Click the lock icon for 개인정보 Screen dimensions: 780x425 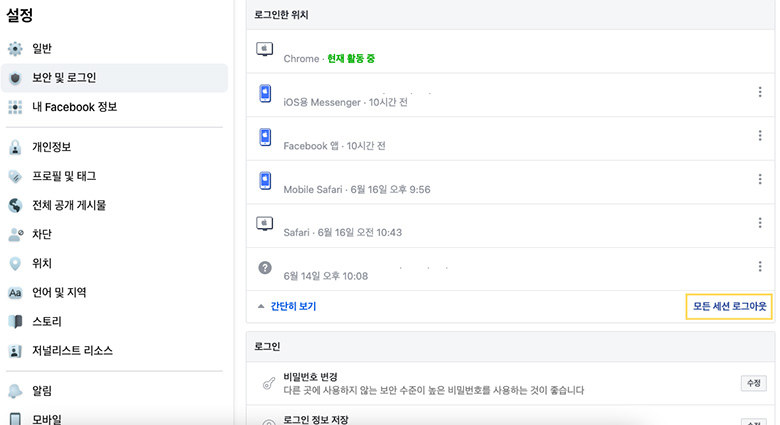[15, 147]
